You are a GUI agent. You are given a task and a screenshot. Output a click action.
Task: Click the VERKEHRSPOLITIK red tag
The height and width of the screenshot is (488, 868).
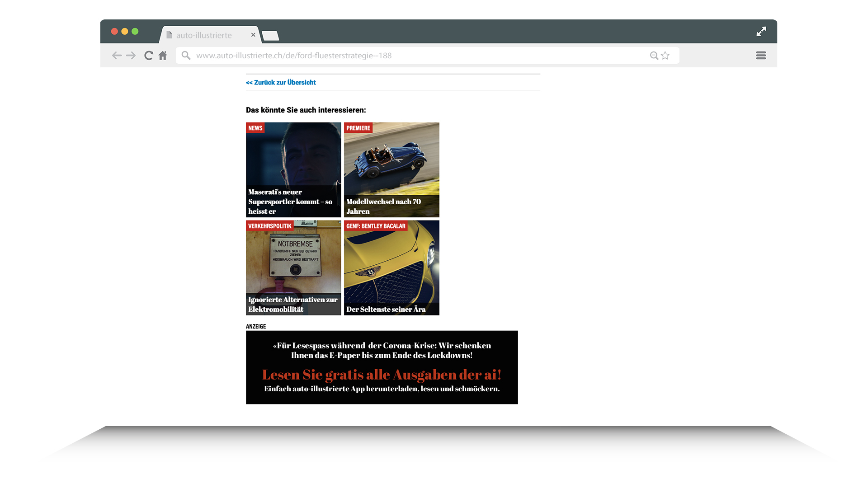(269, 225)
